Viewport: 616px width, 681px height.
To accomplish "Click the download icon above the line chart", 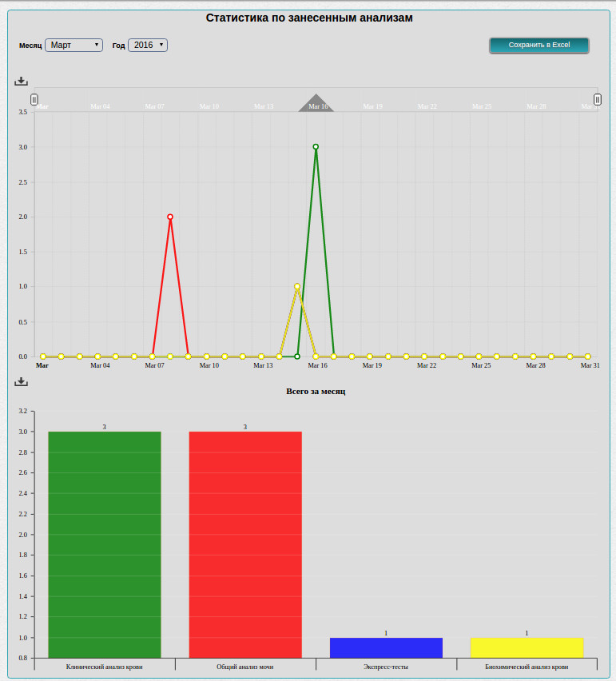I will [x=22, y=82].
